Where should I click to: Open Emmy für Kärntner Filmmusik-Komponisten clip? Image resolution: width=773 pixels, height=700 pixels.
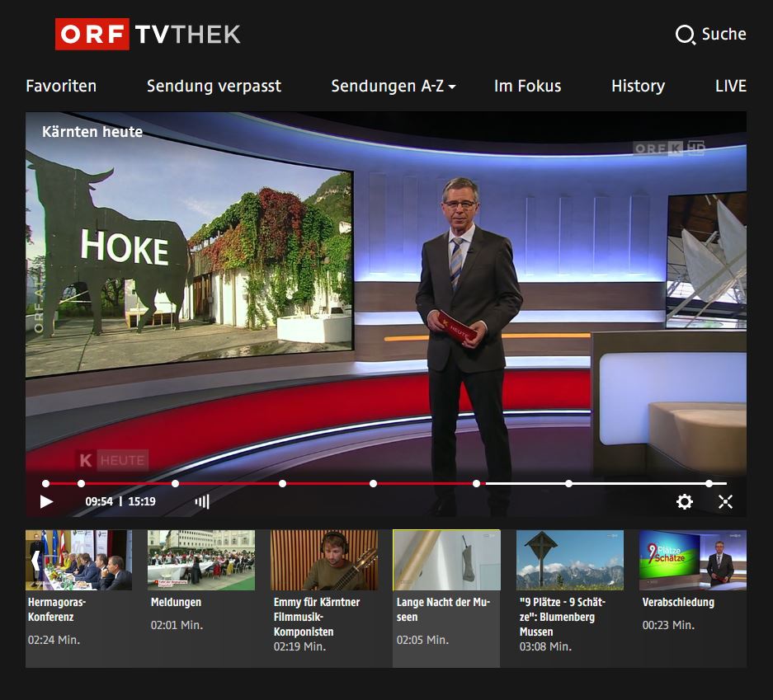click(323, 561)
